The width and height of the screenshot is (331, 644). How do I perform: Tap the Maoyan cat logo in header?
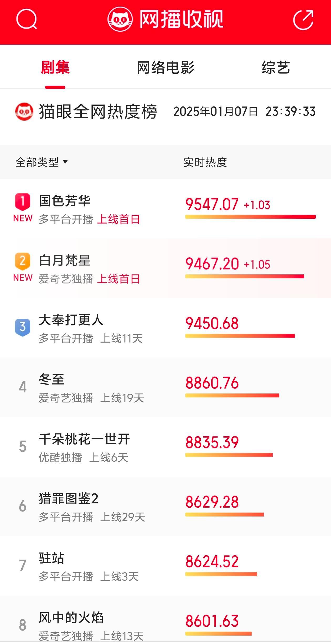[120, 19]
